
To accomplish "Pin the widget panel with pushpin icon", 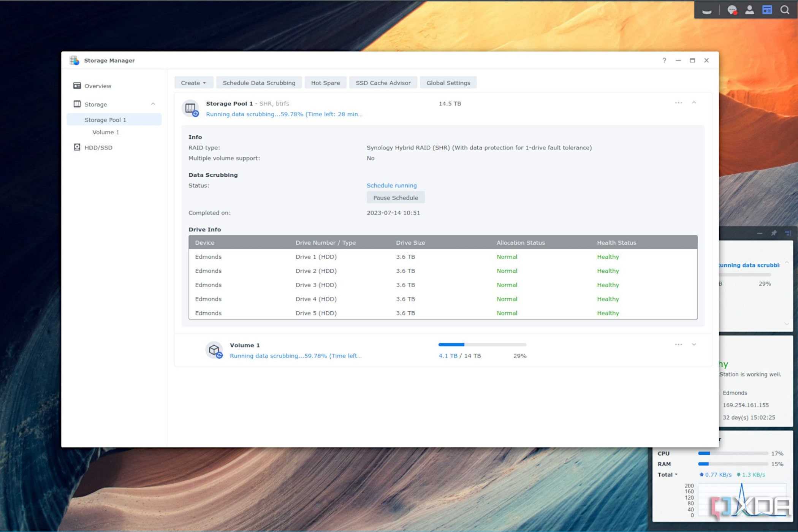I will 774,233.
